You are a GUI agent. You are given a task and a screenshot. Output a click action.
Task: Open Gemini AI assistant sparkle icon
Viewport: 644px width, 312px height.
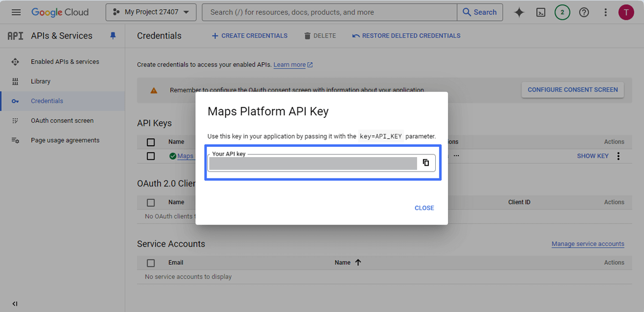tap(519, 12)
